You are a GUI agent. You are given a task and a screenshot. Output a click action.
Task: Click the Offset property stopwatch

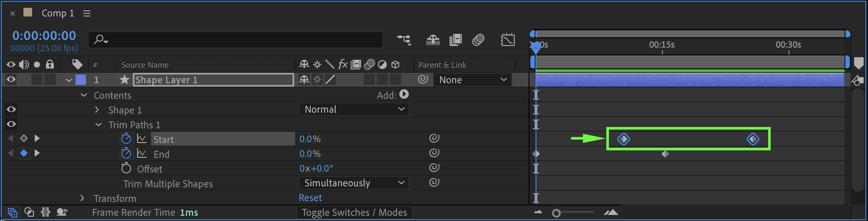click(x=126, y=168)
